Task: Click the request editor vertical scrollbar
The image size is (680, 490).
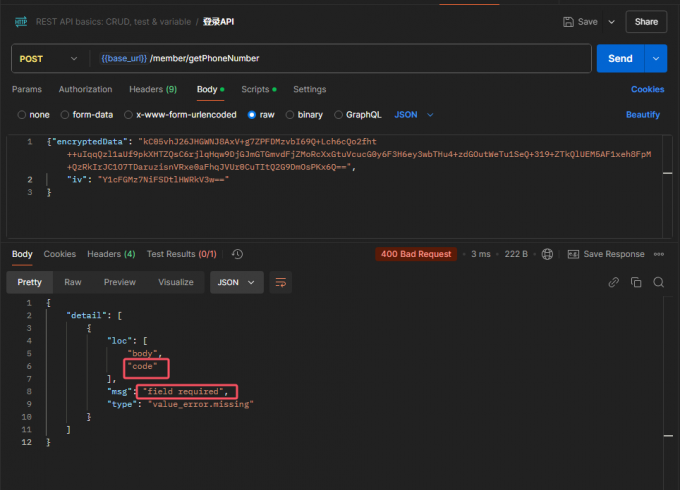Action: [668, 186]
